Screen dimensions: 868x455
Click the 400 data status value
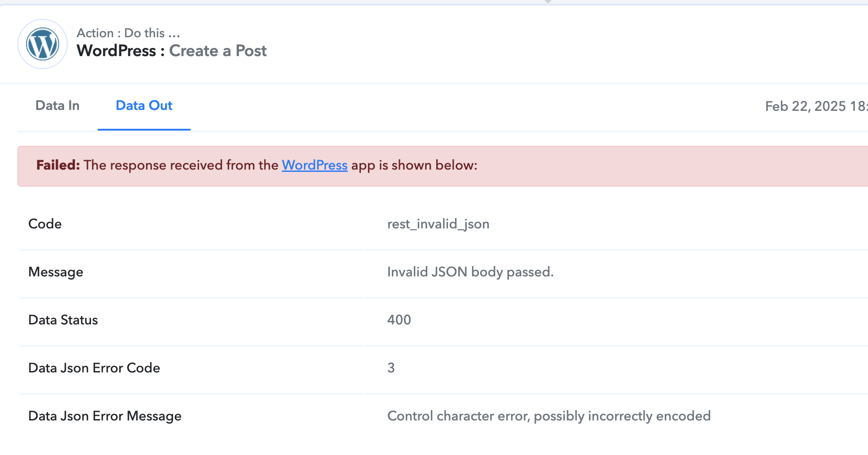pos(399,320)
